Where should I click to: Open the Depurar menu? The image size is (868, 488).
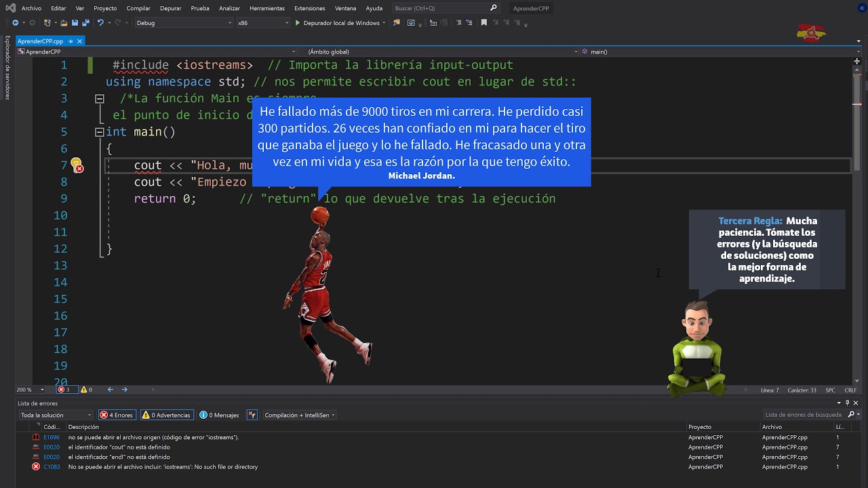[170, 8]
